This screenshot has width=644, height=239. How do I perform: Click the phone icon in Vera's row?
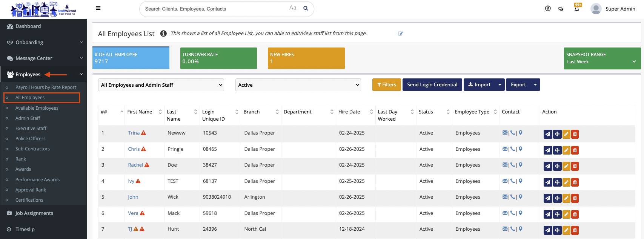513,213
